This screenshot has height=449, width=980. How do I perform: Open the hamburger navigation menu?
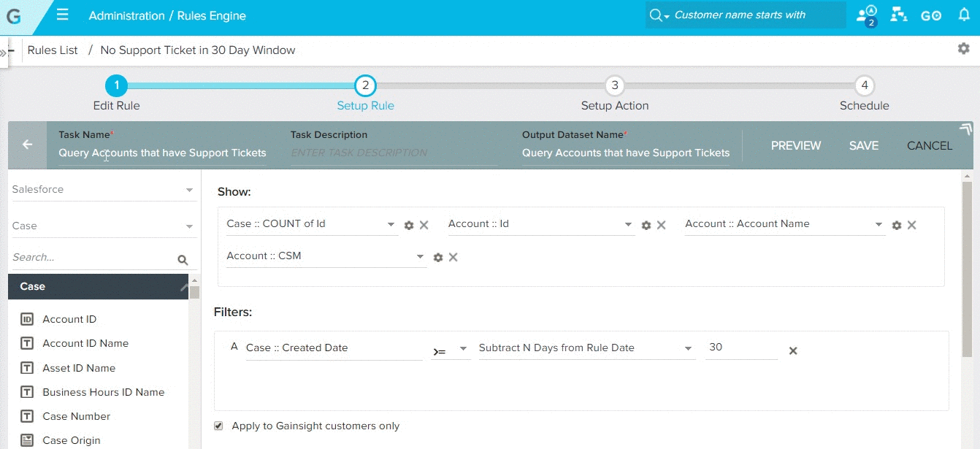pyautogui.click(x=63, y=15)
